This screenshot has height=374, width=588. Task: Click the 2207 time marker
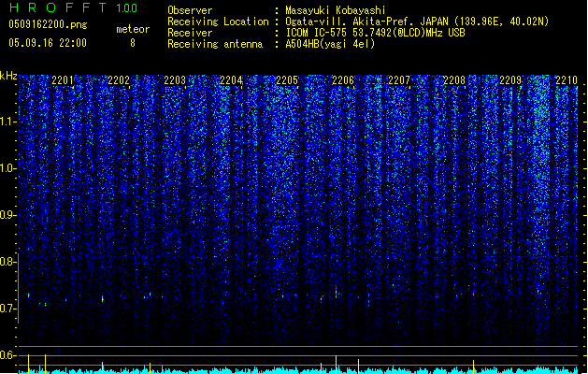point(399,80)
